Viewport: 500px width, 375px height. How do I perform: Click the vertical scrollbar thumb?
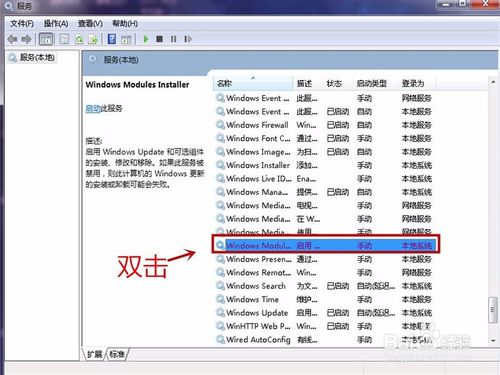click(x=493, y=310)
